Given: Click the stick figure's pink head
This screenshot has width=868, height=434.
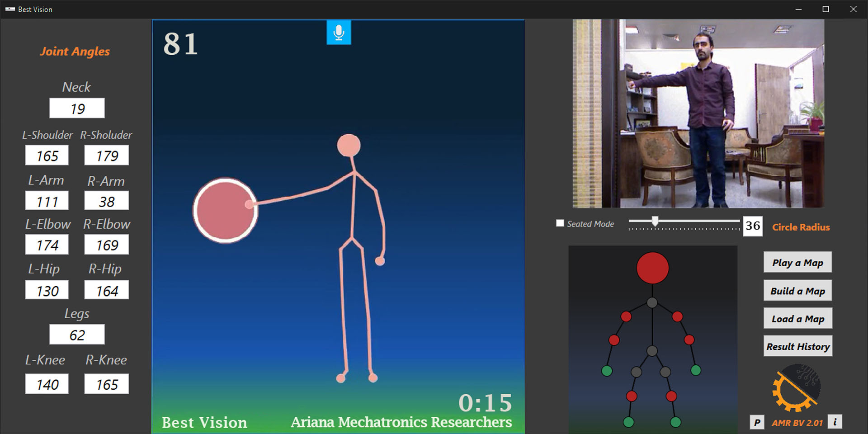Looking at the screenshot, I should coord(349,146).
